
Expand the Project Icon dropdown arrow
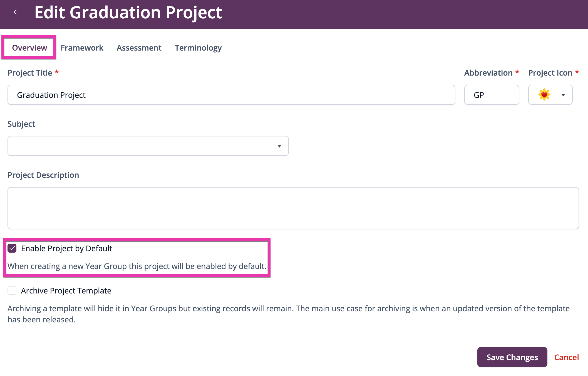click(563, 95)
